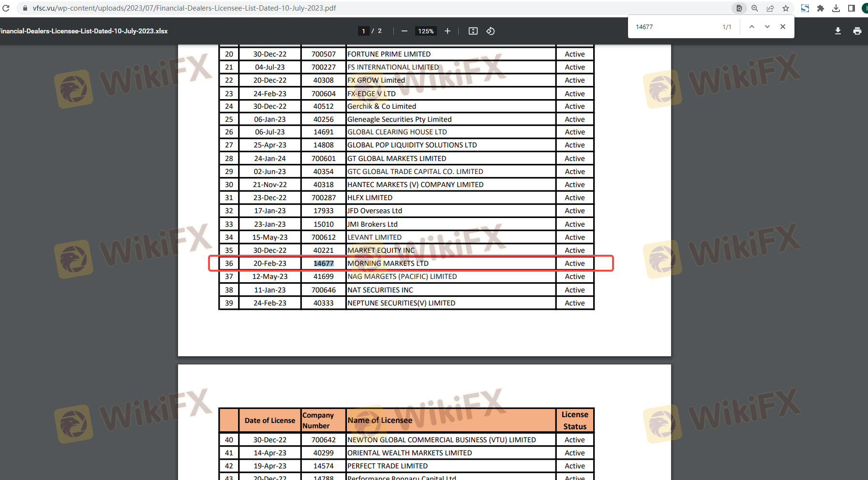868x480 pixels.
Task: Reload the page in the browser
Action: pos(6,8)
